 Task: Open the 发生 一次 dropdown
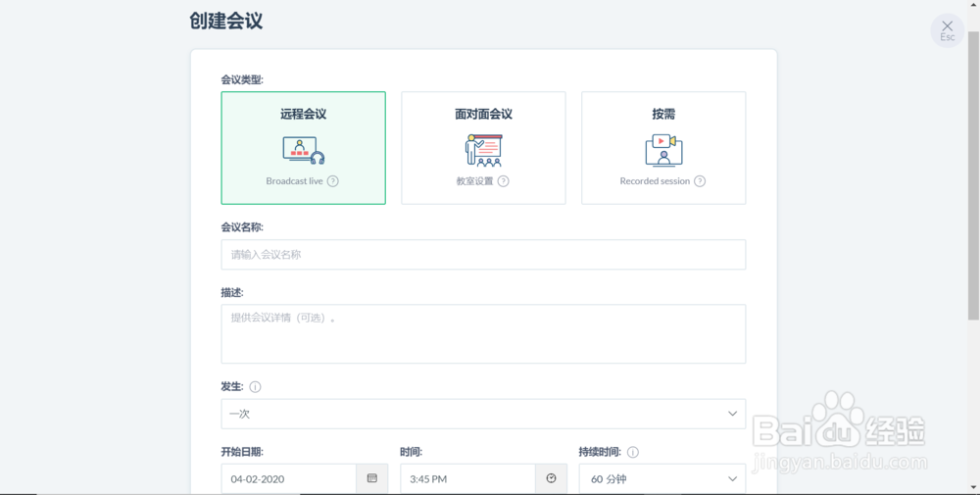point(483,414)
